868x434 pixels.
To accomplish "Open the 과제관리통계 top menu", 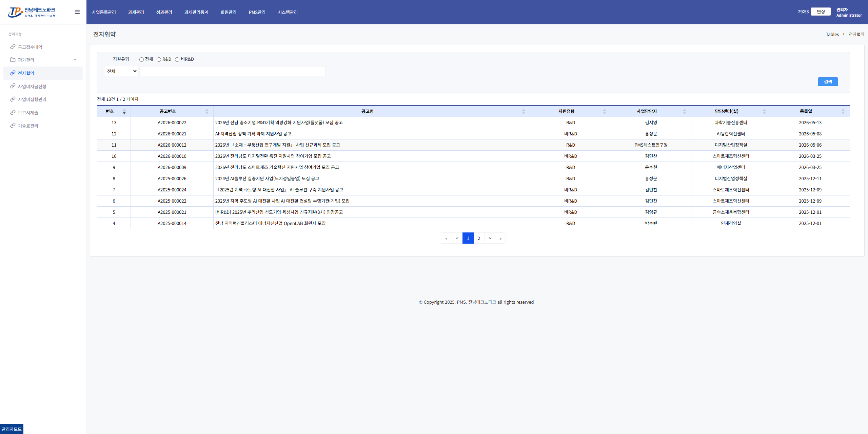I will coord(196,12).
